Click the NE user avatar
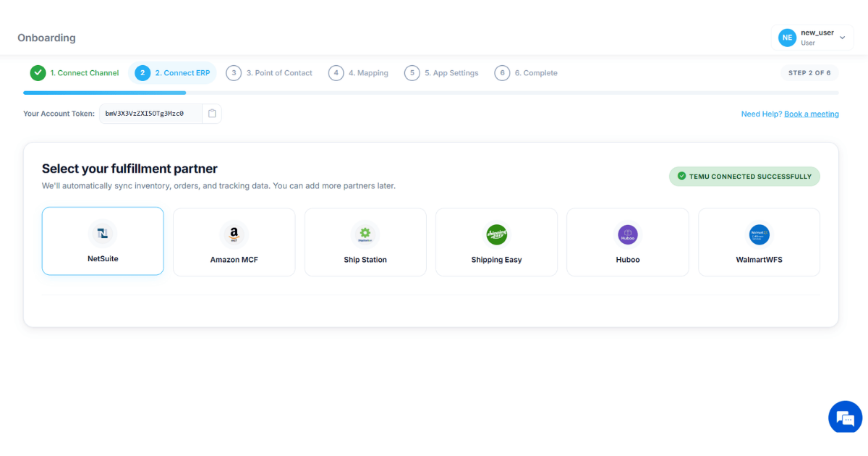868x456 pixels. click(787, 38)
